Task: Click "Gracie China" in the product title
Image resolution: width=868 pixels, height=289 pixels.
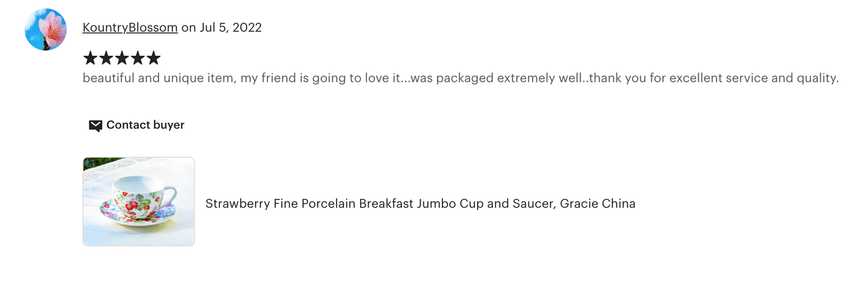Action: pos(598,204)
